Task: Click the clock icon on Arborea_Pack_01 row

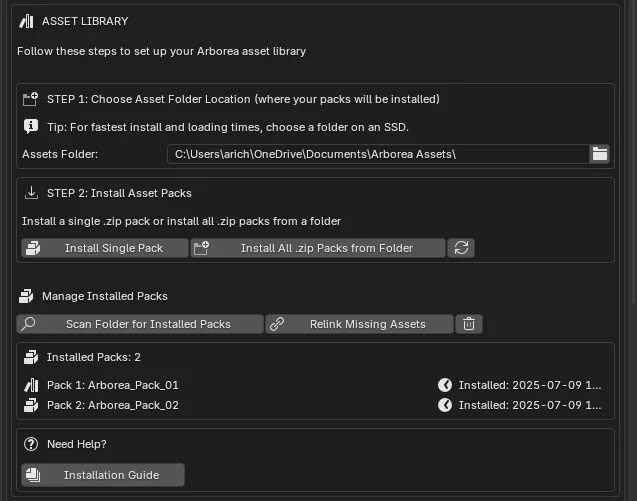Action: point(445,385)
